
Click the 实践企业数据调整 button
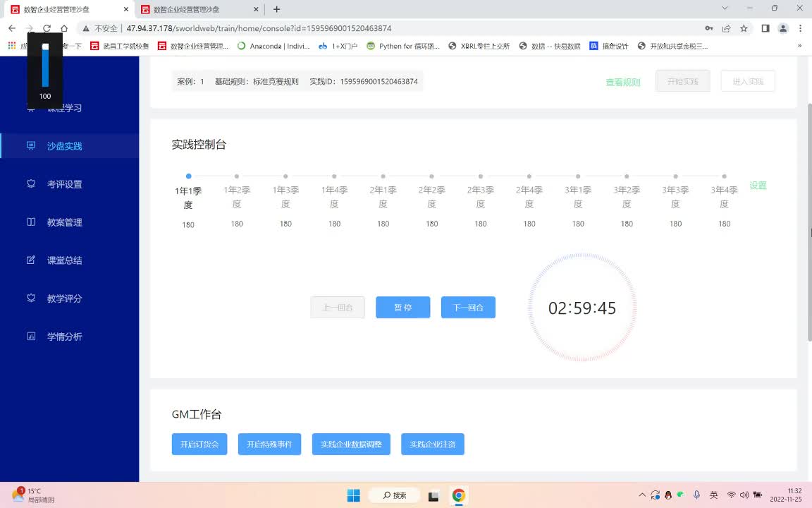[351, 445]
